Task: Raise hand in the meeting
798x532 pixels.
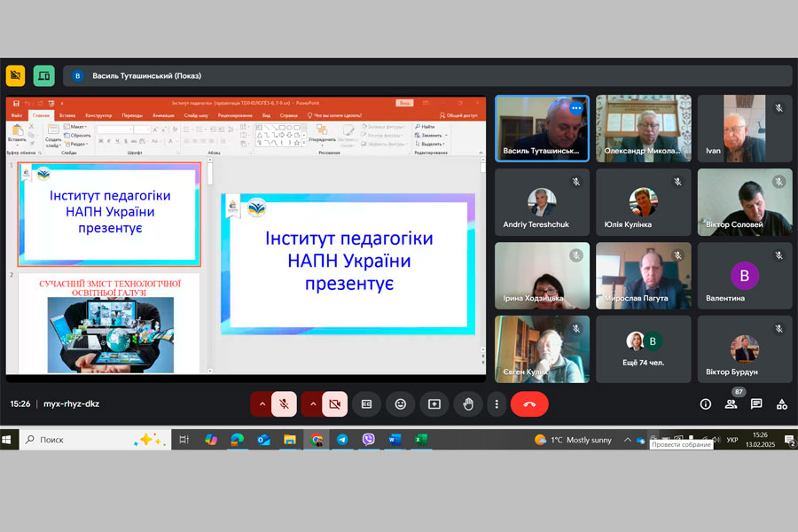Action: pos(468,404)
